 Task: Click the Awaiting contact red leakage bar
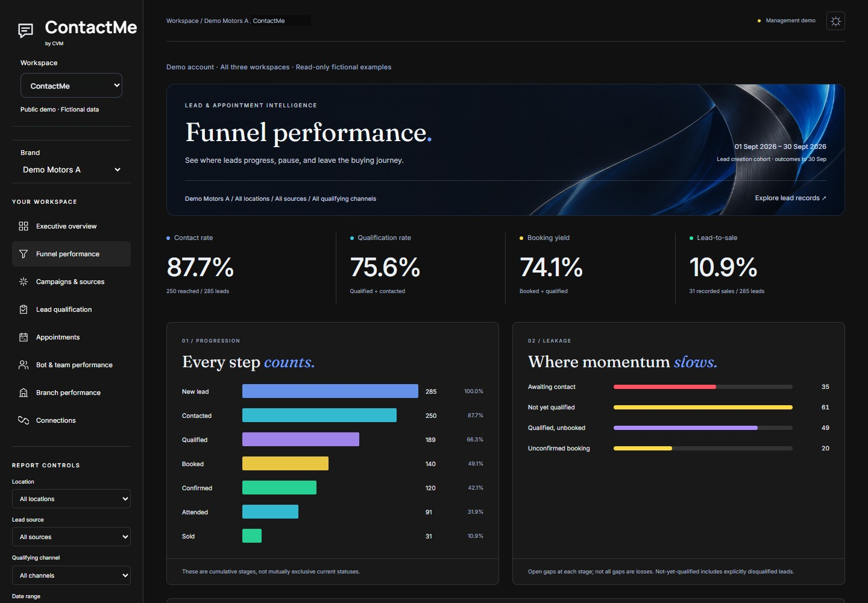pyautogui.click(x=665, y=387)
